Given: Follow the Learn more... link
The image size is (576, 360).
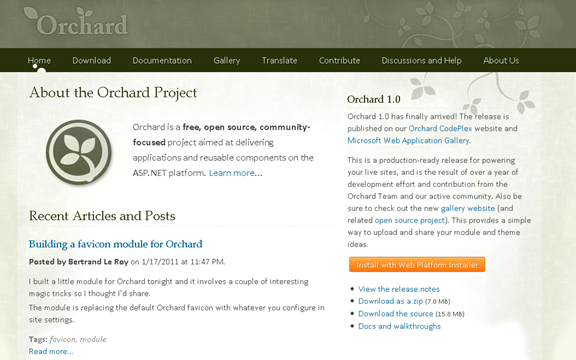Looking at the screenshot, I should click(235, 173).
